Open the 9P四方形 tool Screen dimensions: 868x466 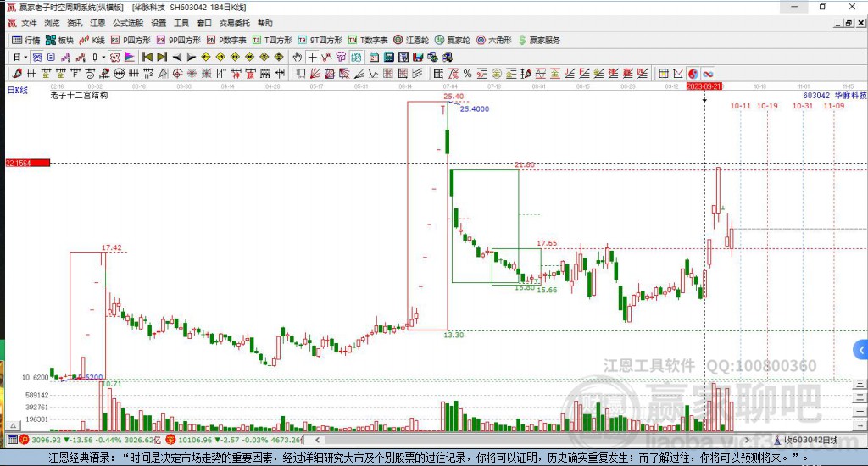[x=178, y=40]
